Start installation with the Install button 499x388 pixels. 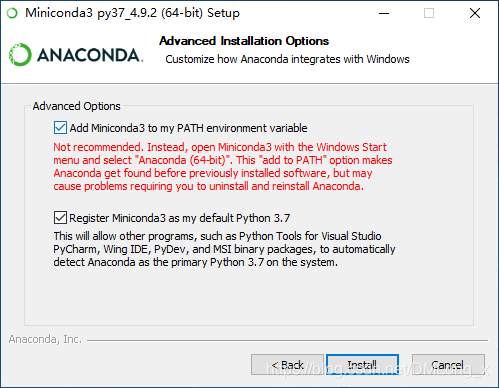point(362,364)
